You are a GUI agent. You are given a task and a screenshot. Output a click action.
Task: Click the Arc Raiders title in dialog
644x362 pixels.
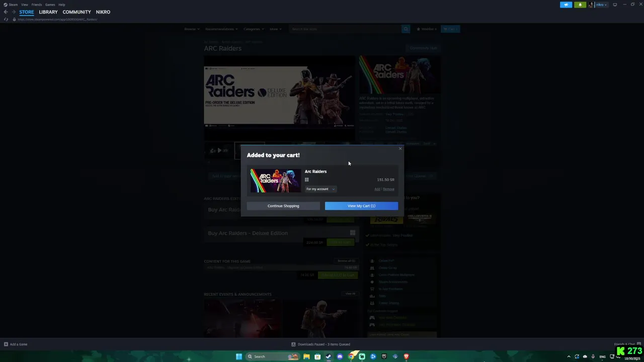click(315, 171)
